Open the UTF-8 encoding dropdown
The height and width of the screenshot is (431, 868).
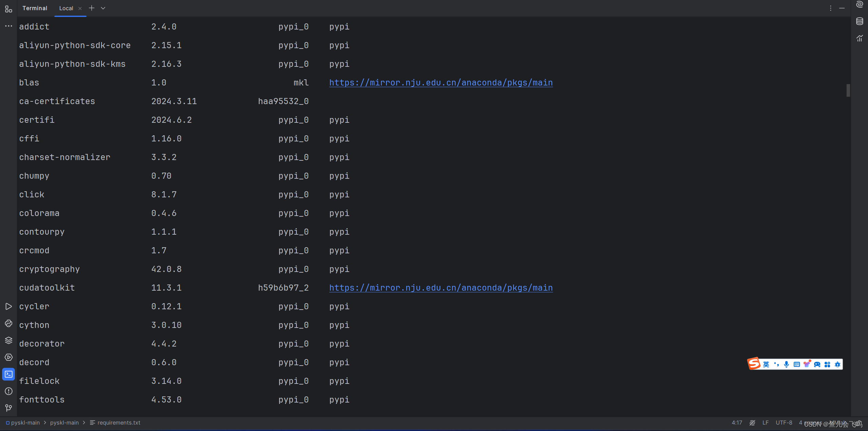[784, 423]
